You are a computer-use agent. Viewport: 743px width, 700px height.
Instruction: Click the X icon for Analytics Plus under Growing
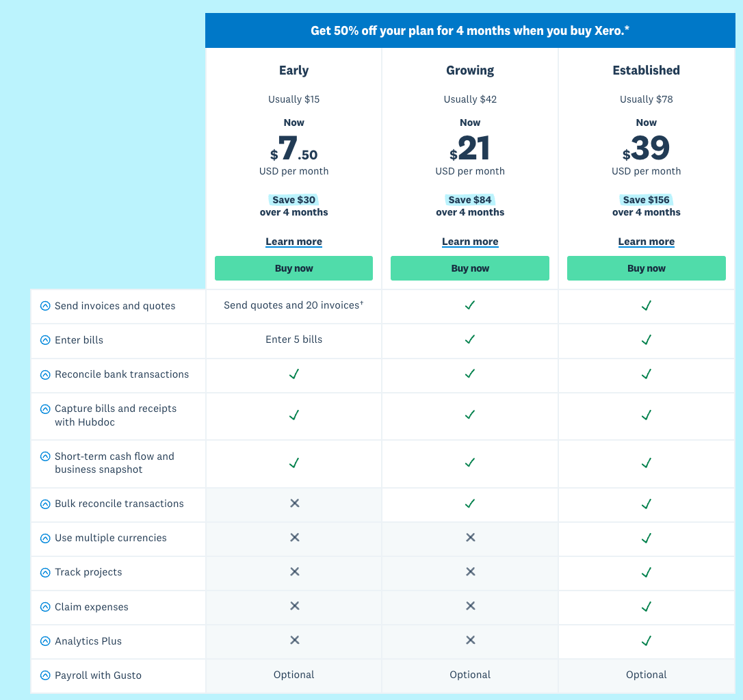470,641
